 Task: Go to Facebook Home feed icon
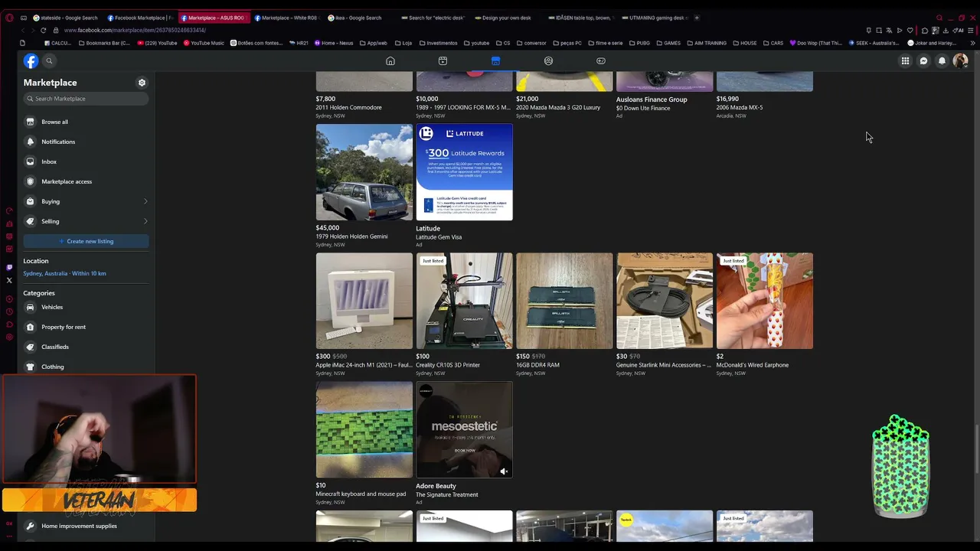pyautogui.click(x=390, y=61)
